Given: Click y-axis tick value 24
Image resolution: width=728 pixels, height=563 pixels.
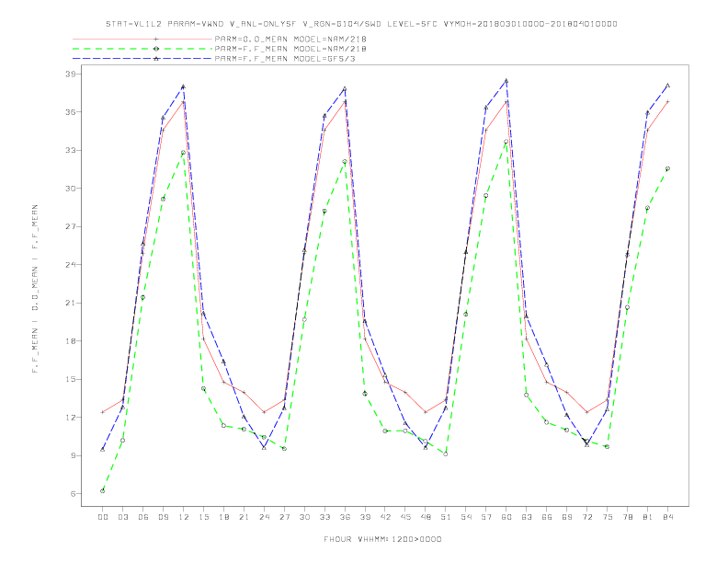Looking at the screenshot, I should click(70, 265).
